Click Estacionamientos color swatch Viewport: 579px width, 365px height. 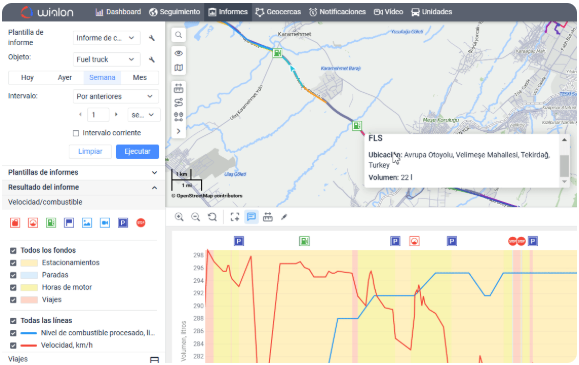coord(29,263)
